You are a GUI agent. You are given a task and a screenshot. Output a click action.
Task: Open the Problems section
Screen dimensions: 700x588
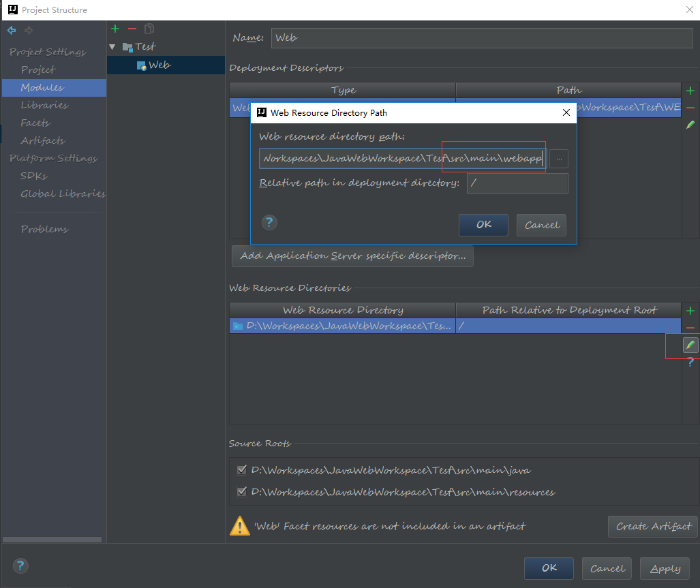click(x=44, y=230)
